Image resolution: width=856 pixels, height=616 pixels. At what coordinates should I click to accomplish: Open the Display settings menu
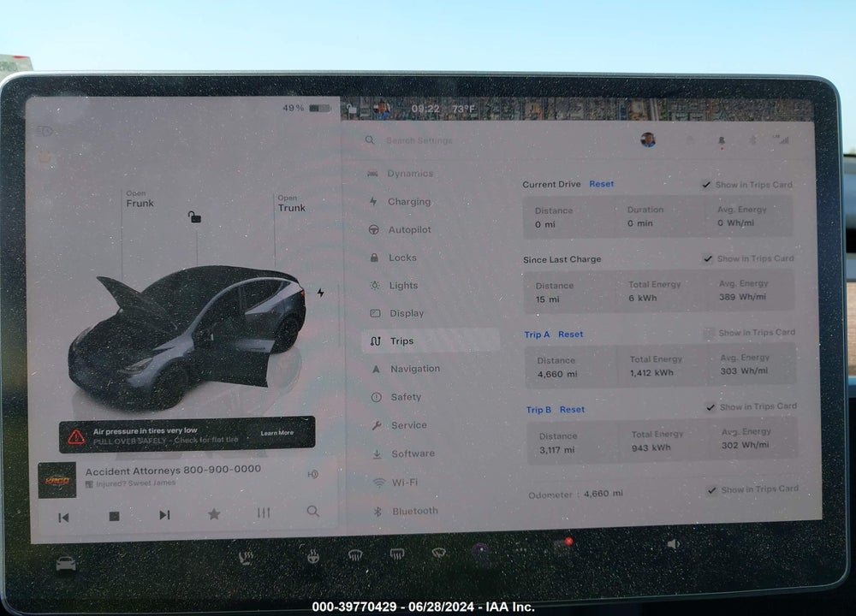(397, 313)
